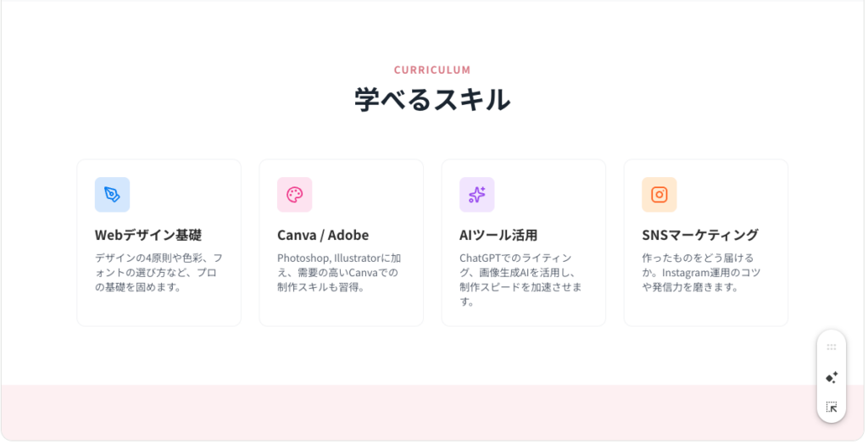Viewport: 868px width, 444px height.
Task: Click the 学べるスキル main heading
Action: pyautogui.click(x=432, y=100)
